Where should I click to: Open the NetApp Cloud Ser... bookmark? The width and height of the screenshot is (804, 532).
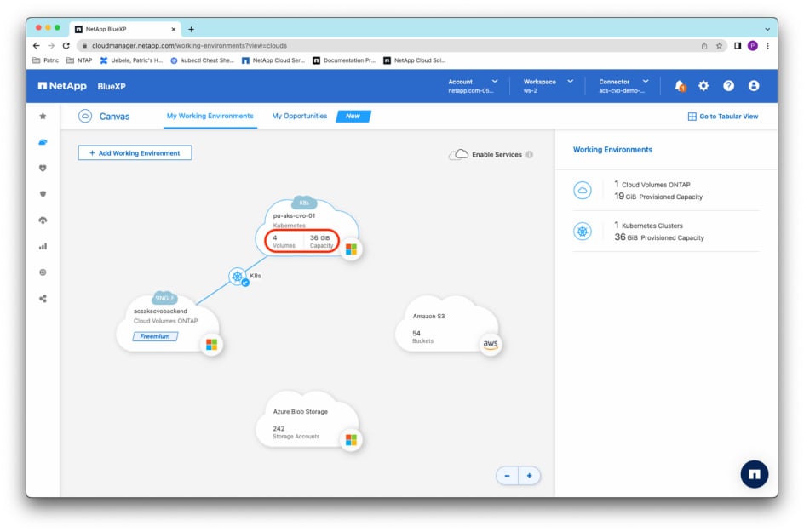(273, 60)
